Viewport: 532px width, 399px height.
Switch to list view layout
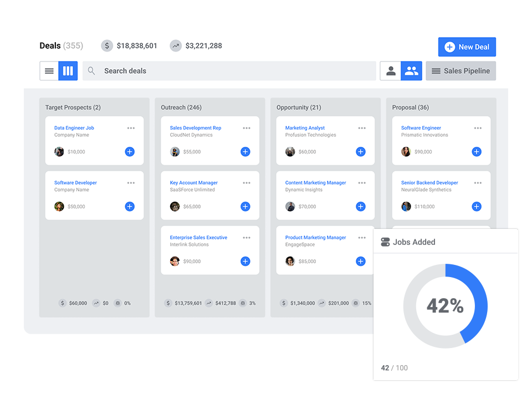[49, 71]
